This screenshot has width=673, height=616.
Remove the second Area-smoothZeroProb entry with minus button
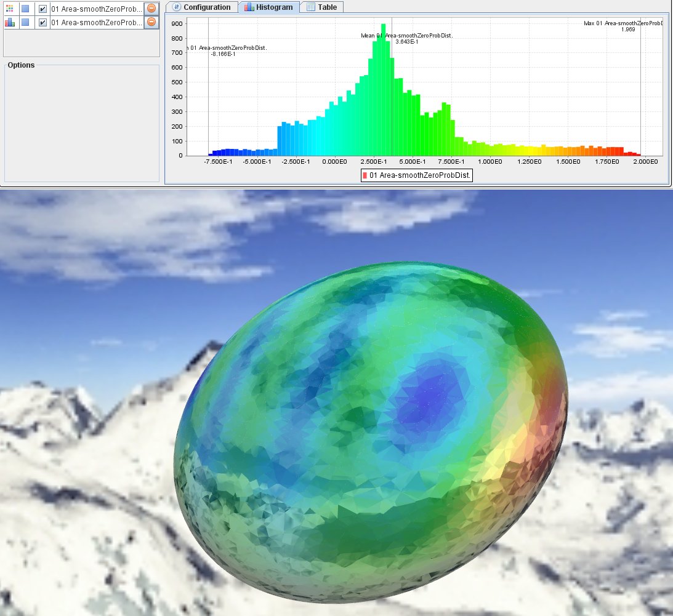click(x=151, y=22)
